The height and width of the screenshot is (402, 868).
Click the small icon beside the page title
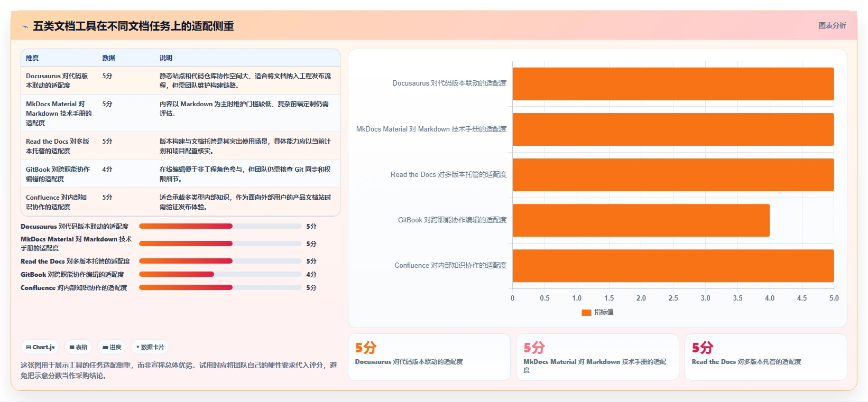(x=25, y=26)
